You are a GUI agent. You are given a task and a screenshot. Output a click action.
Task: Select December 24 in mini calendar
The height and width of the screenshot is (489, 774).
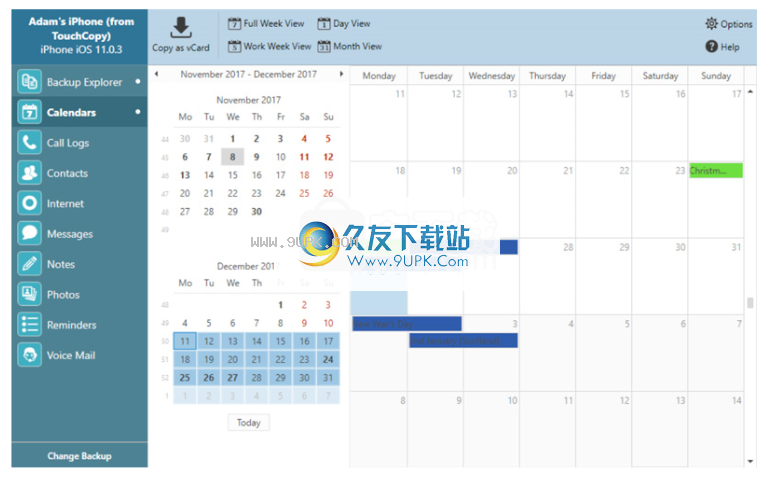click(328, 359)
